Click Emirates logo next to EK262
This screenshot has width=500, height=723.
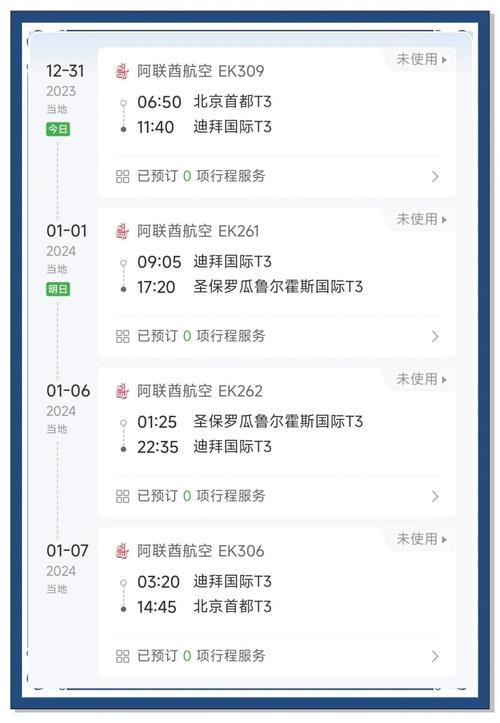coord(122,391)
